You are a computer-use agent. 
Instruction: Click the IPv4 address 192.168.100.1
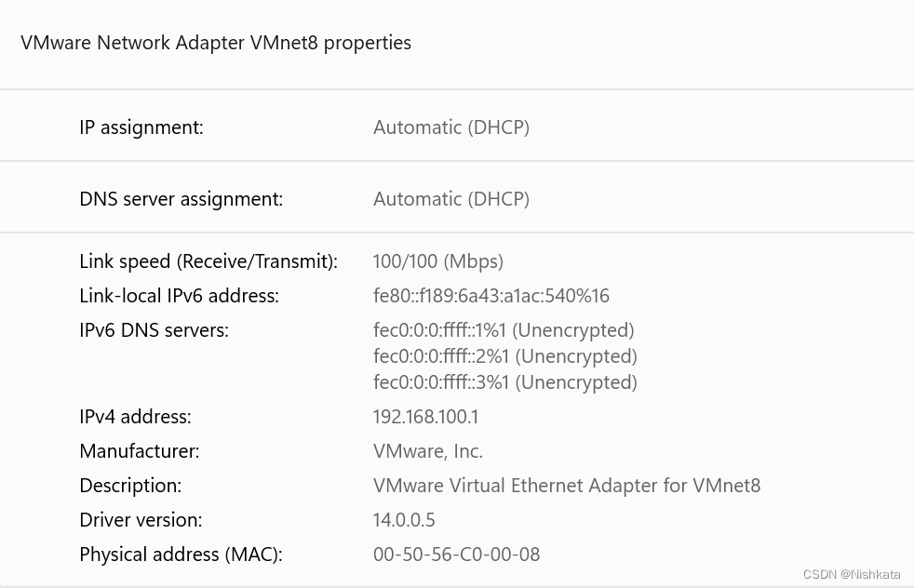(425, 417)
